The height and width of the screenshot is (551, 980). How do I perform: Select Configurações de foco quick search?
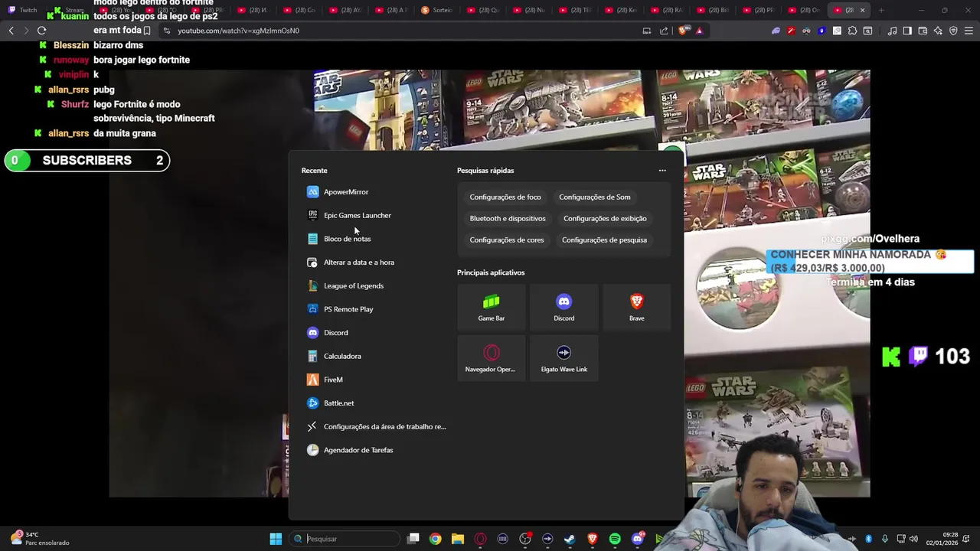(x=505, y=197)
